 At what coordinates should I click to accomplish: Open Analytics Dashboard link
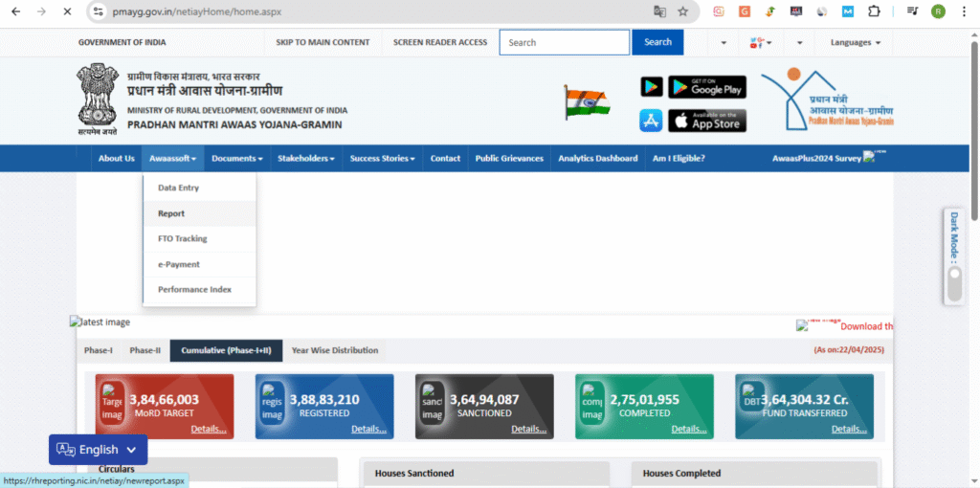pos(598,159)
